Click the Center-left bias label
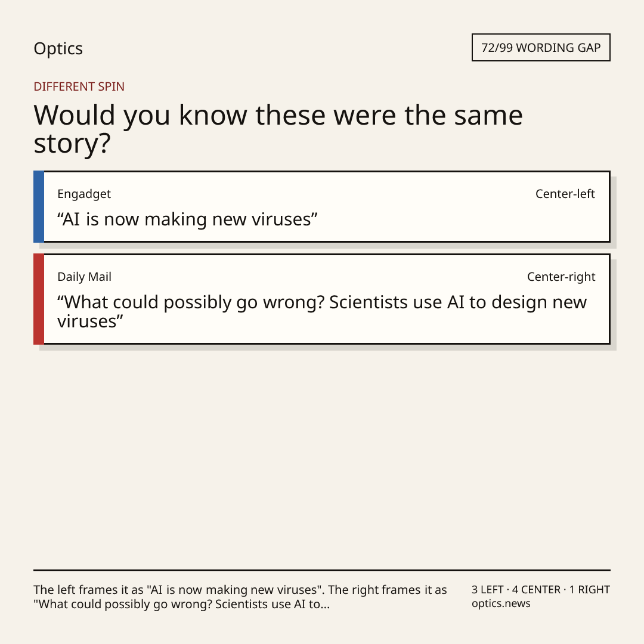644x644 pixels. (565, 194)
